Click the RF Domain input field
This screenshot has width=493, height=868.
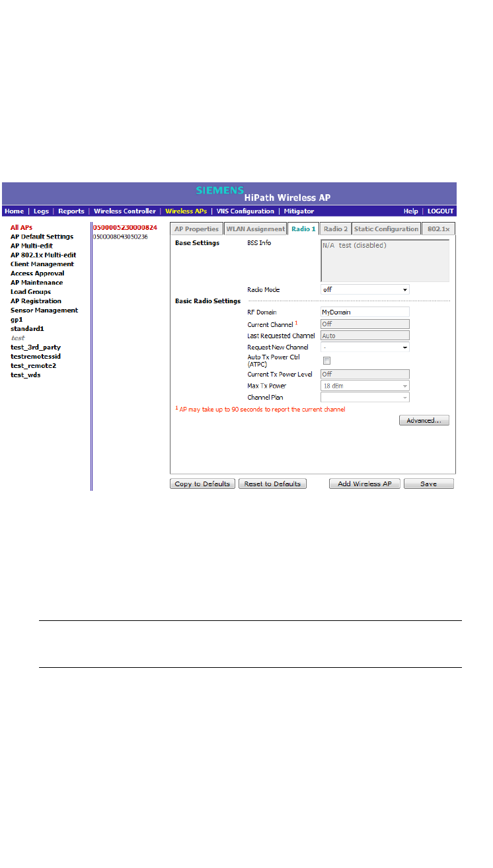coord(365,312)
